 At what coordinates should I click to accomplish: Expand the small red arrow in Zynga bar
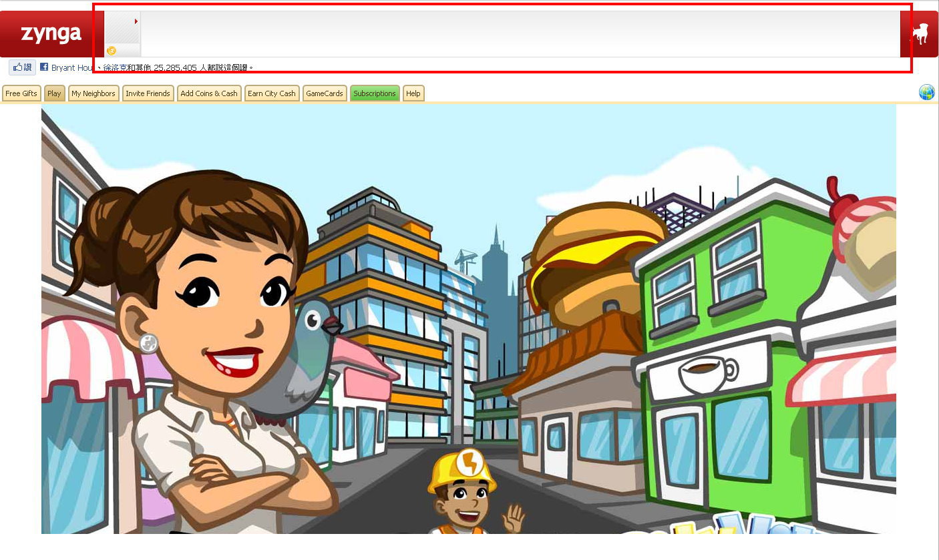click(136, 21)
